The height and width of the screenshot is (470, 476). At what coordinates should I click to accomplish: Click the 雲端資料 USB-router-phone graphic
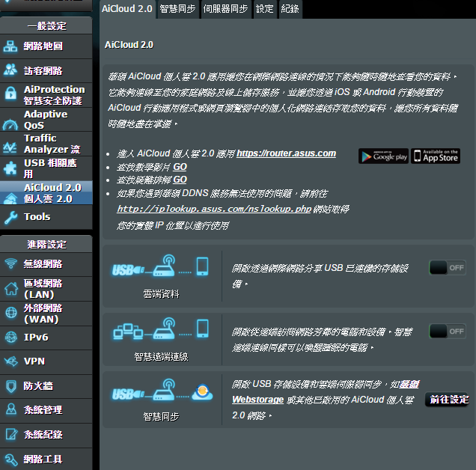click(161, 266)
